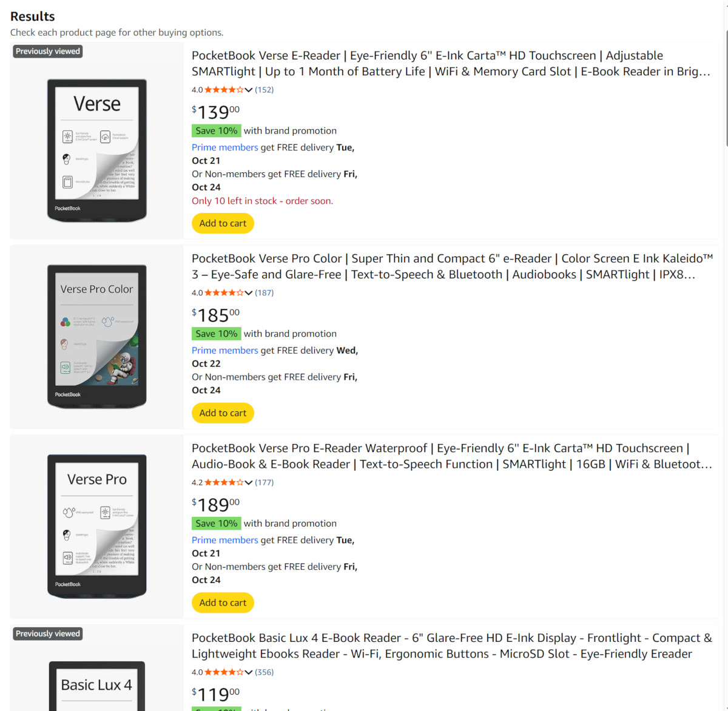The width and height of the screenshot is (728, 711).
Task: Open the PocketBook Verse product image
Action: pyautogui.click(x=97, y=150)
